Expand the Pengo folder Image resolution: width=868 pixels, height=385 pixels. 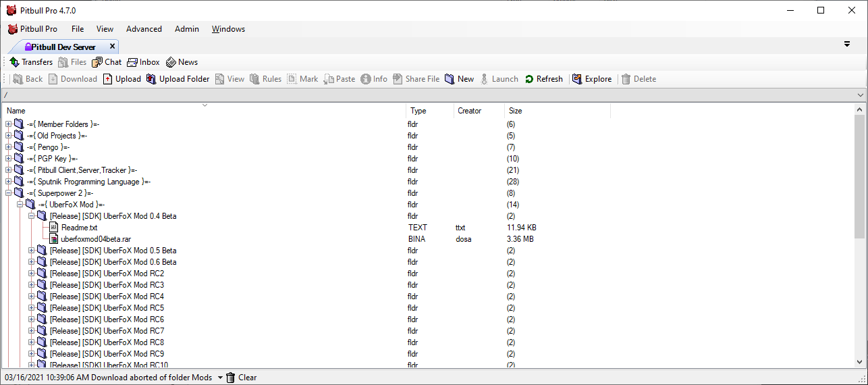tap(9, 147)
